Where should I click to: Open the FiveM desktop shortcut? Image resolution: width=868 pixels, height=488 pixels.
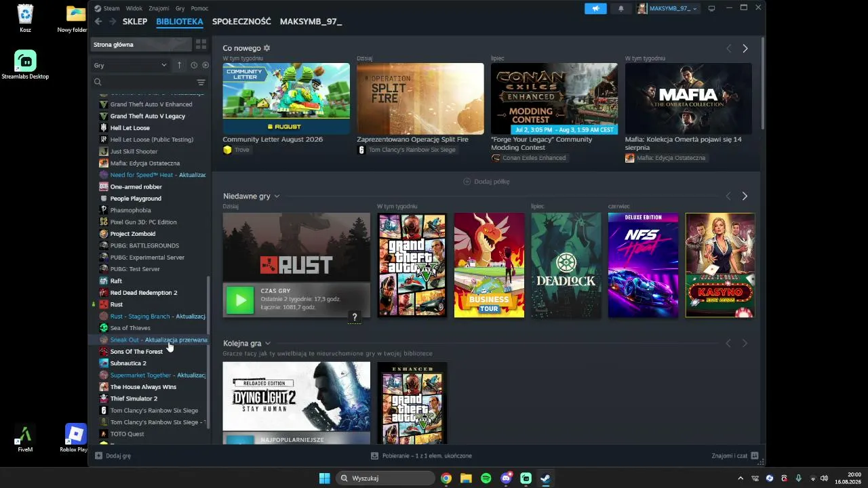pos(25,438)
